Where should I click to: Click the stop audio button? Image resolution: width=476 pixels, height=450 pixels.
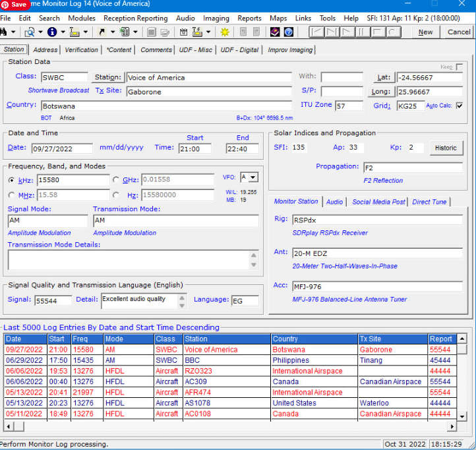point(378,32)
